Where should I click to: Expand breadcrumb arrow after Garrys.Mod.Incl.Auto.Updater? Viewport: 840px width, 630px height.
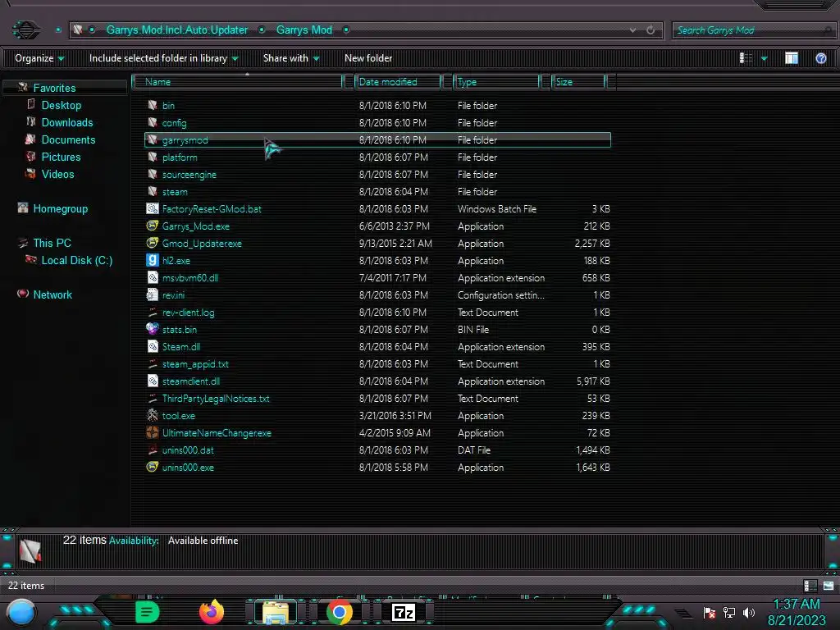(x=262, y=30)
